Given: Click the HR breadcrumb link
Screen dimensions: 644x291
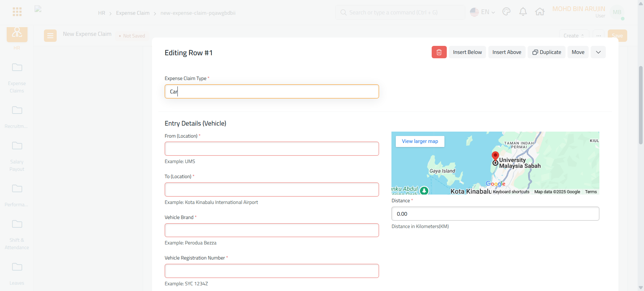Looking at the screenshot, I should tap(101, 13).
